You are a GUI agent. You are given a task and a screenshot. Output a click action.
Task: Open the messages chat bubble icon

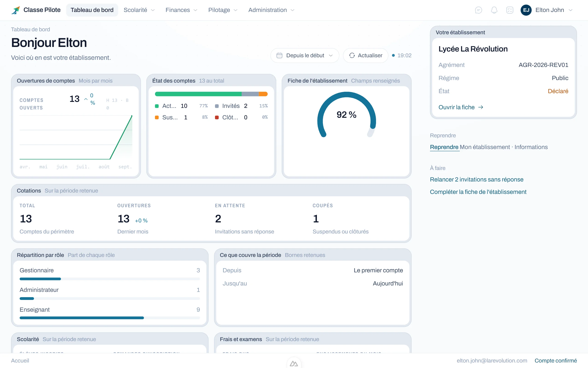(478, 10)
